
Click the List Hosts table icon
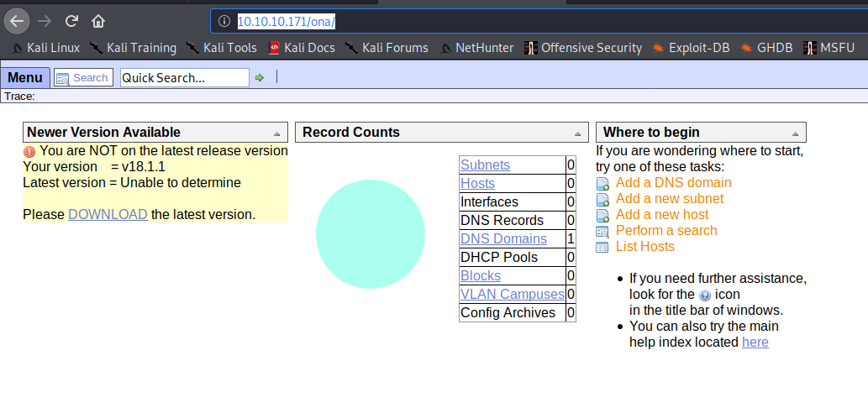pos(602,247)
